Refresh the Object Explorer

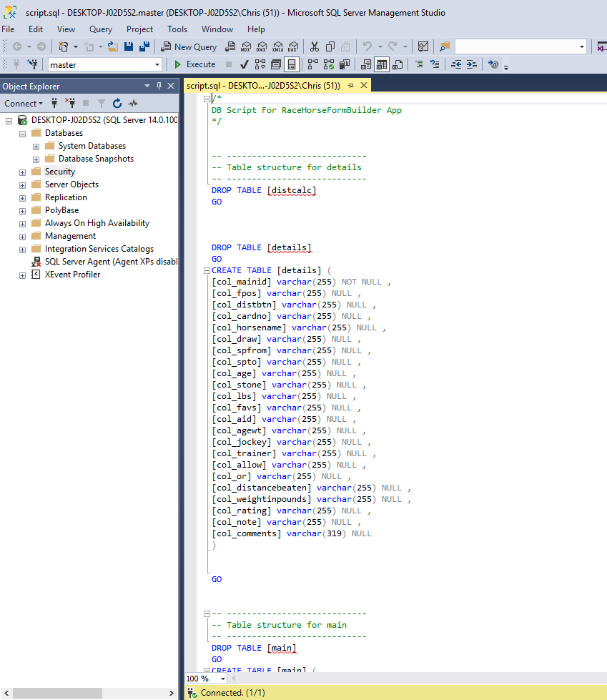point(117,104)
